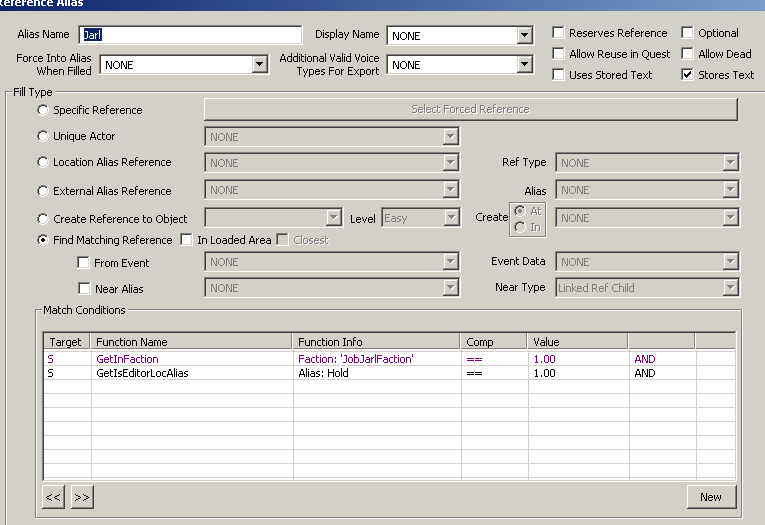Tick the In Loaded Area checkbox
The height and width of the screenshot is (525, 765).
pos(186,240)
